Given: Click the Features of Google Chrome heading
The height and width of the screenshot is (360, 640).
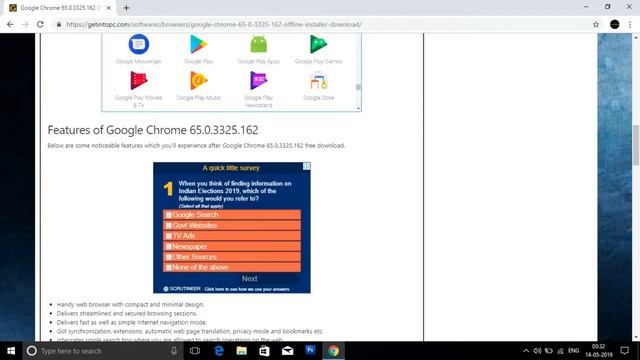Looking at the screenshot, I should coord(153,130).
